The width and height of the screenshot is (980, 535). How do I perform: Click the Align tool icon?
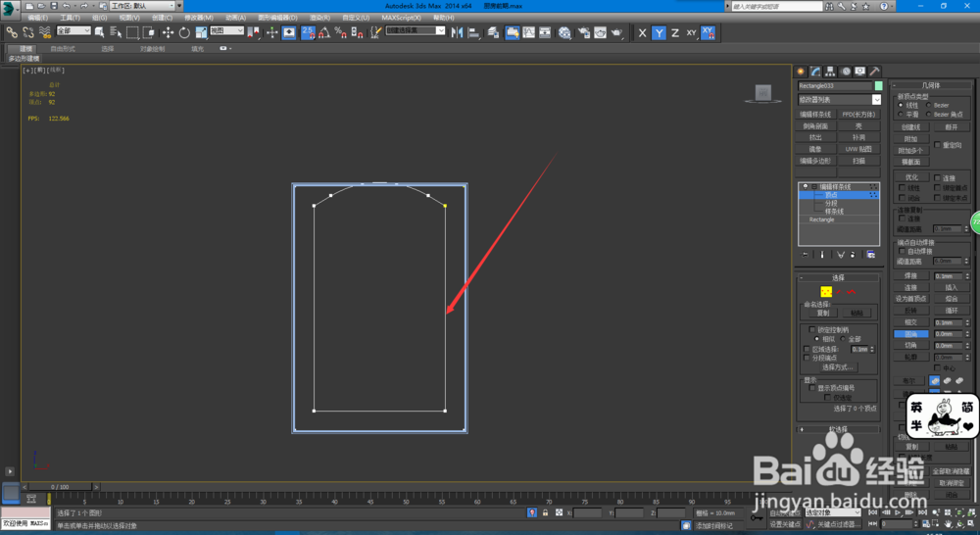(473, 32)
